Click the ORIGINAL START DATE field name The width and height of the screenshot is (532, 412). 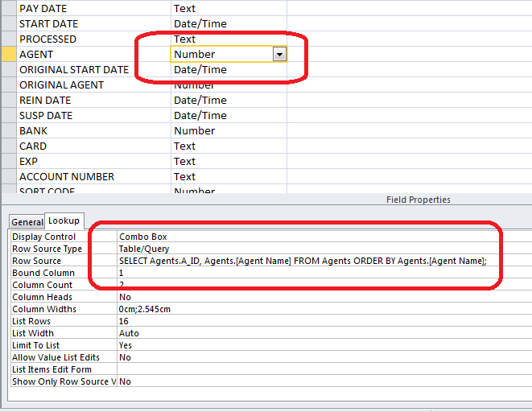coord(74,69)
